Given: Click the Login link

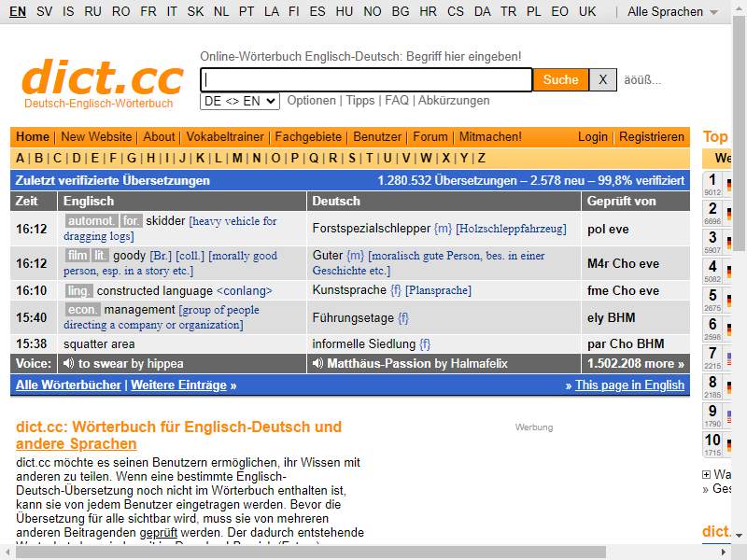Looking at the screenshot, I should [593, 136].
